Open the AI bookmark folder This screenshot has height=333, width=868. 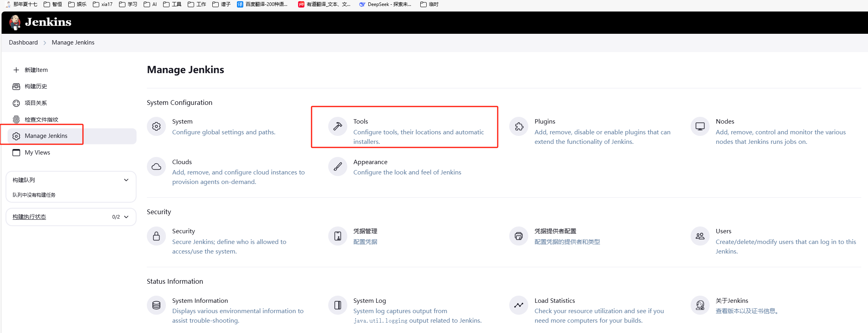pyautogui.click(x=150, y=4)
